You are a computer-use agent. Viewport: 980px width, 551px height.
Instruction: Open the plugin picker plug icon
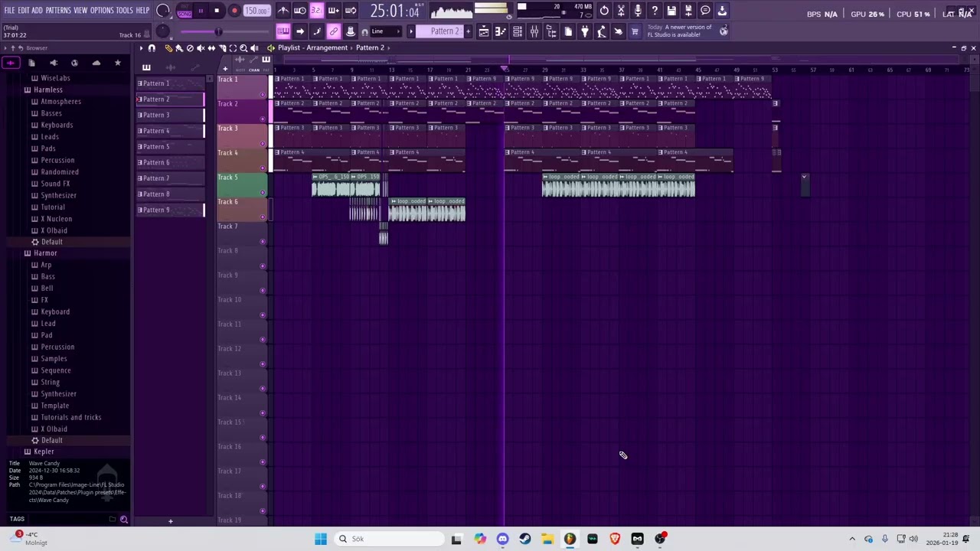(585, 31)
